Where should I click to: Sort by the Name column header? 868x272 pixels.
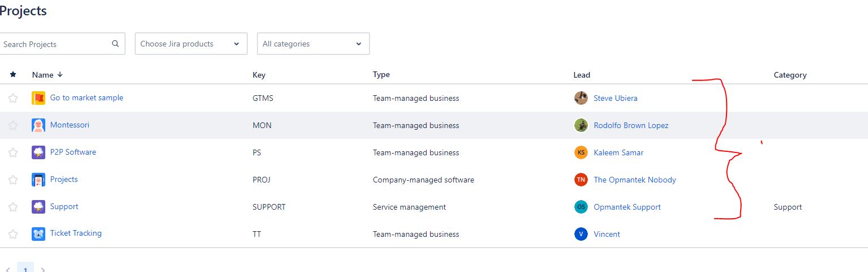coord(47,75)
